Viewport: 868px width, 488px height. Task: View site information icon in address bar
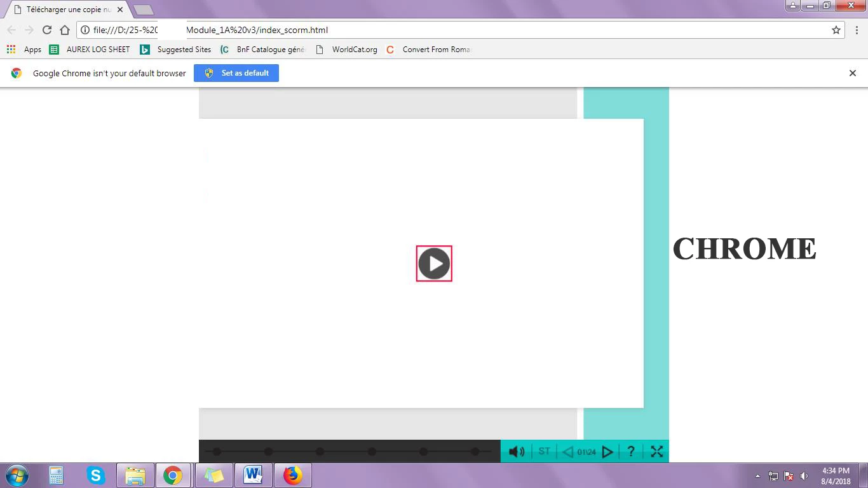tap(85, 30)
